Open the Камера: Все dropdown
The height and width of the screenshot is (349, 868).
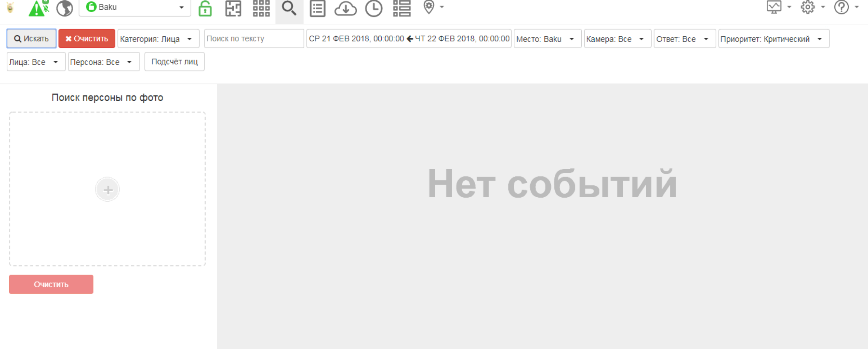coord(617,38)
